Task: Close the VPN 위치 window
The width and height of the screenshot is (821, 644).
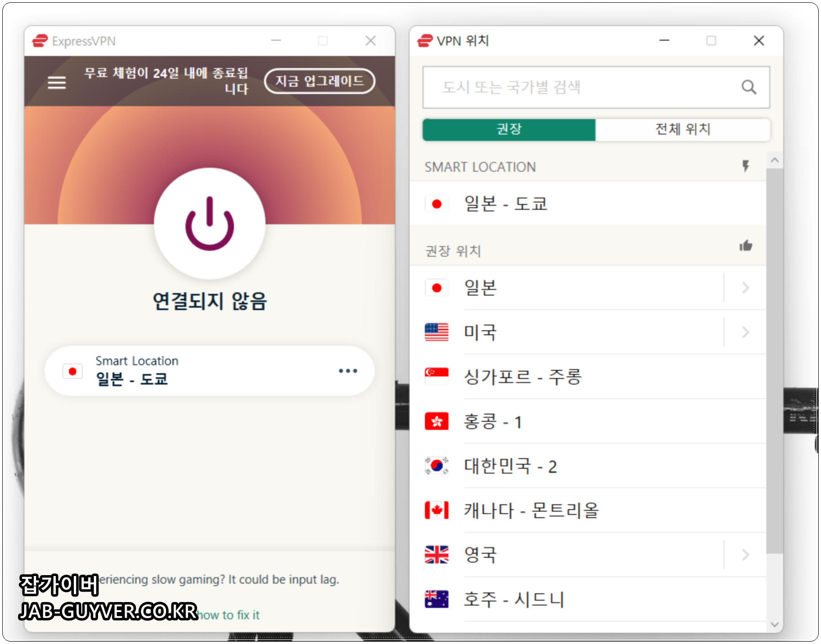Action: (x=759, y=41)
